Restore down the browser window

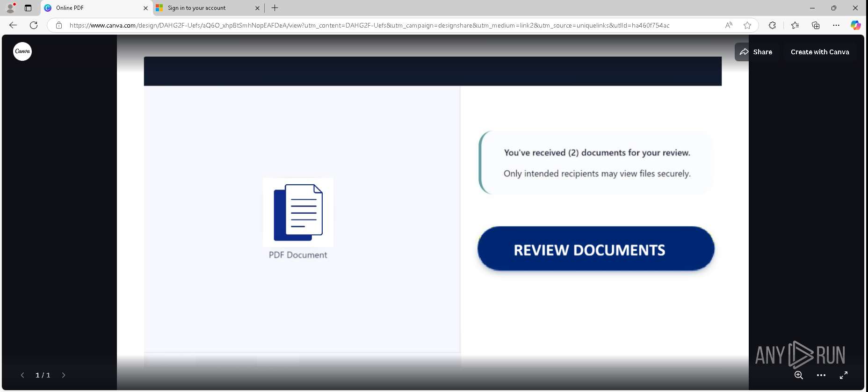pyautogui.click(x=834, y=8)
